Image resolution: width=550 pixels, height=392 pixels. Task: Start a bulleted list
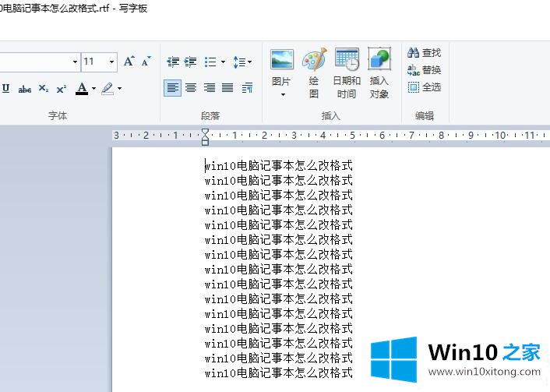210,62
